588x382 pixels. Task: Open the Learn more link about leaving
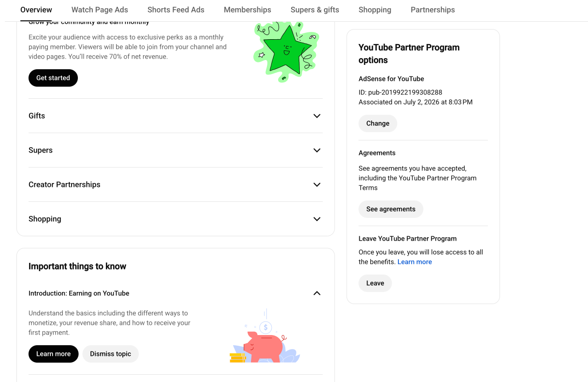click(x=414, y=262)
